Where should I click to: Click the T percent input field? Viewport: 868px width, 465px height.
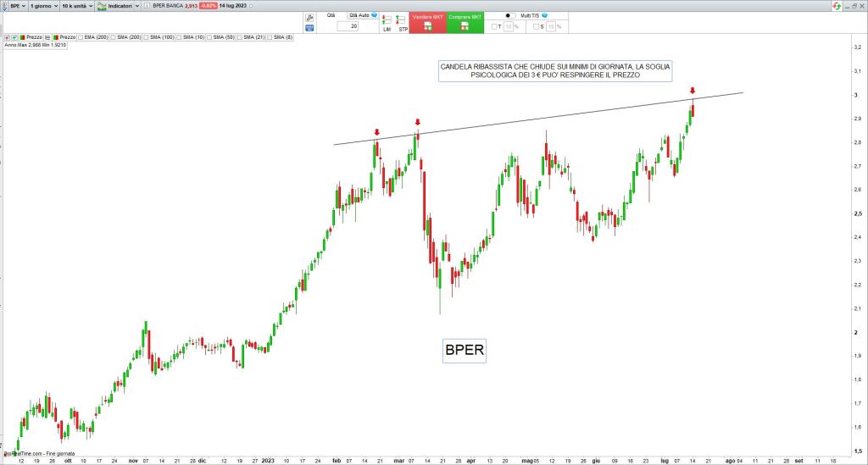click(509, 26)
